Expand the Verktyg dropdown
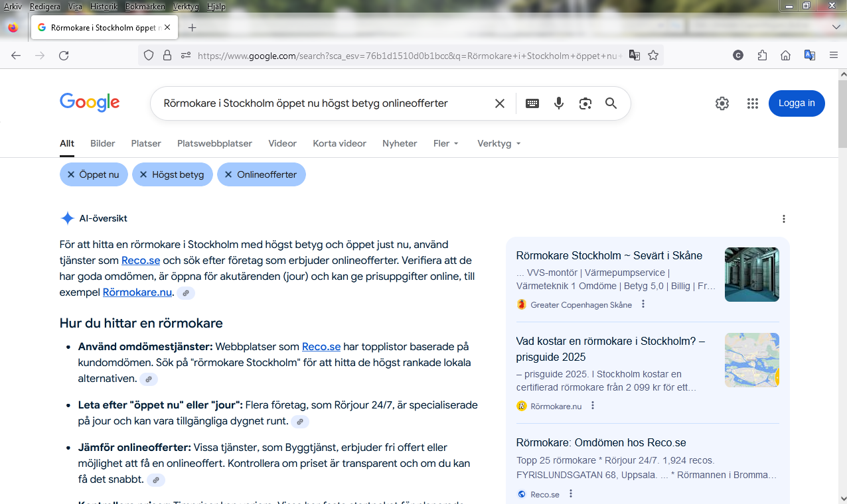Image resolution: width=847 pixels, height=504 pixels. (x=499, y=143)
